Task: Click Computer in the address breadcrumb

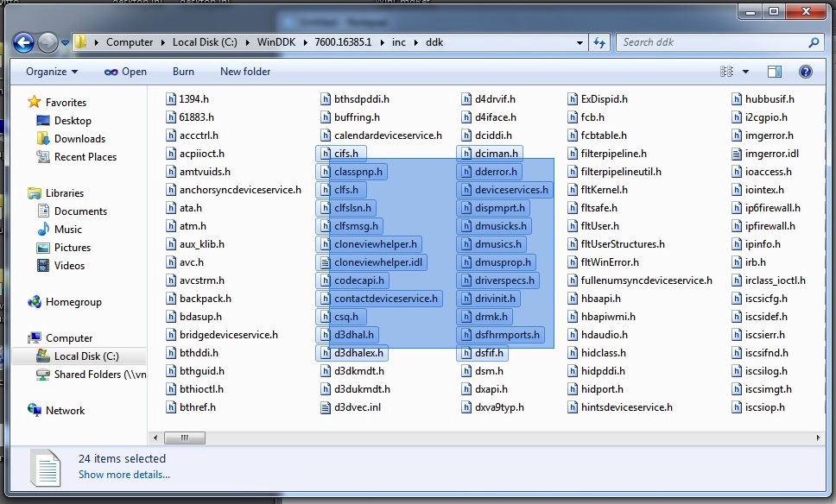Action: [x=130, y=42]
